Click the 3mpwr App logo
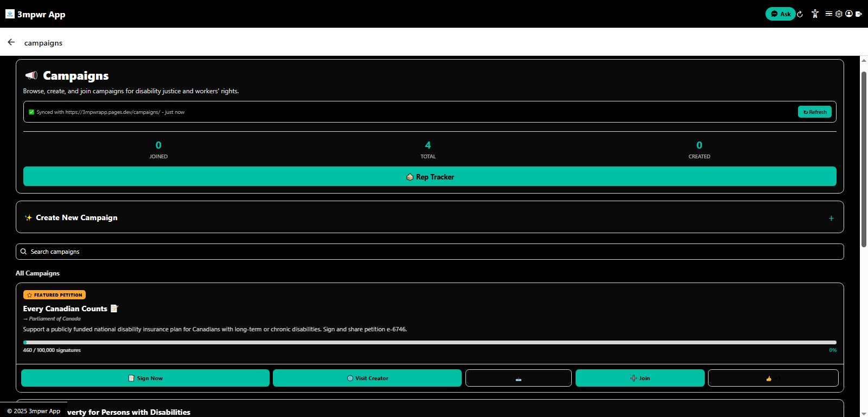868x417 pixels. (x=10, y=14)
